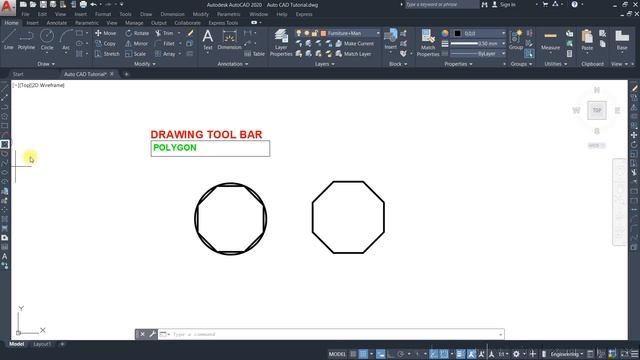Click Make Current layer button
The image size is (640, 360).
[x=355, y=43]
